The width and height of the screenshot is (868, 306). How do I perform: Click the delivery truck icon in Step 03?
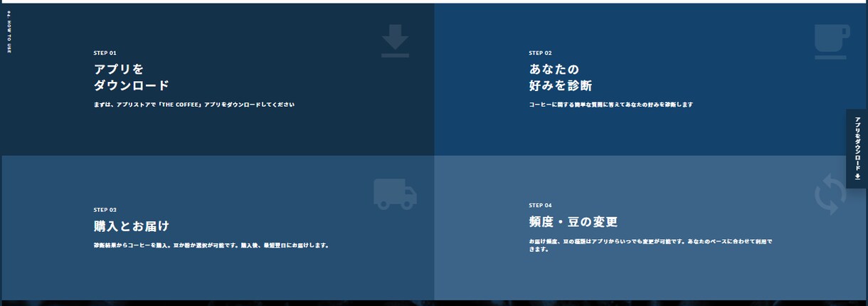(395, 194)
